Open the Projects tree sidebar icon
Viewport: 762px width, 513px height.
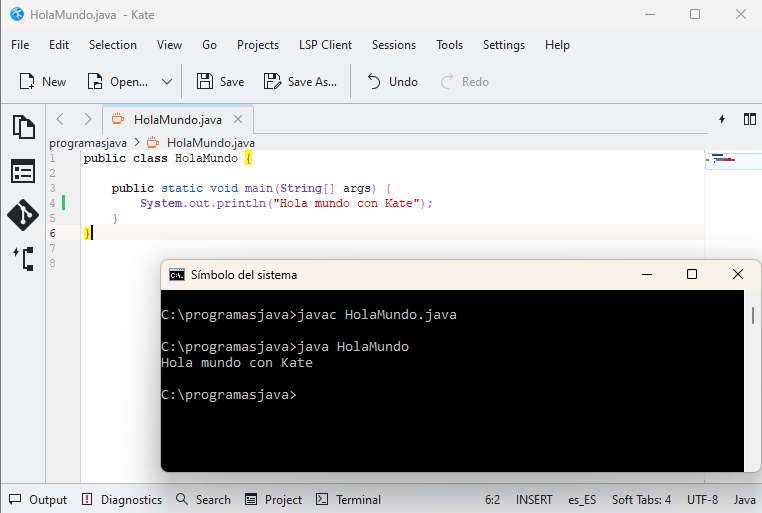tap(23, 258)
